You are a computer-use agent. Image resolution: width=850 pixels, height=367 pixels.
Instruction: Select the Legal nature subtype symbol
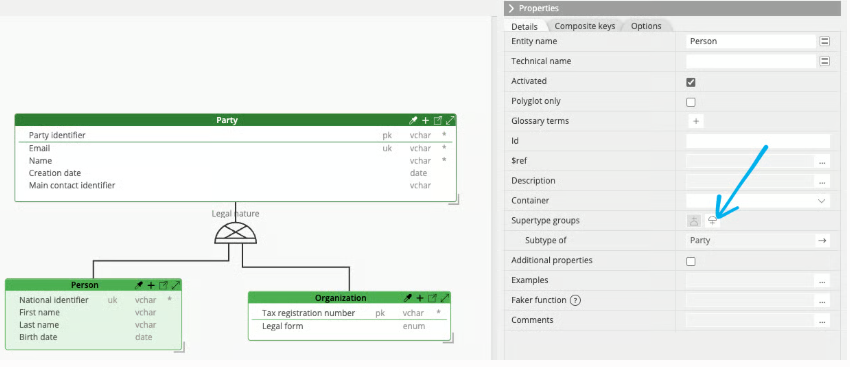(x=235, y=233)
